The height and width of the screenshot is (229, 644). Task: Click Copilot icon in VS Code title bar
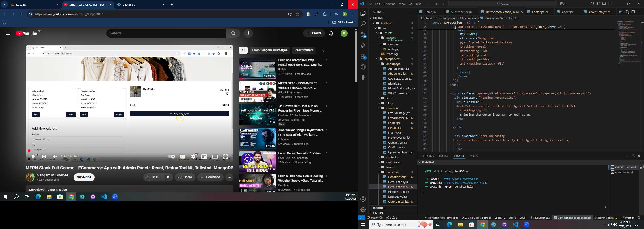coord(561,4)
